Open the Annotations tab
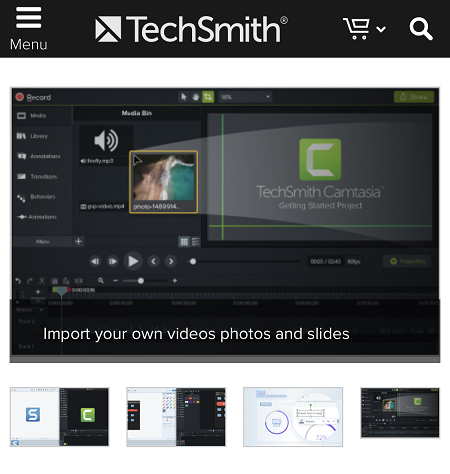The height and width of the screenshot is (474, 450). [39, 156]
